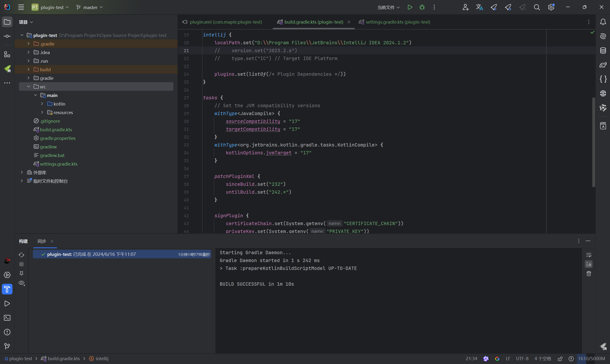Open UTF-8 encoding selector in status bar
610x364 pixels.
(x=522, y=358)
